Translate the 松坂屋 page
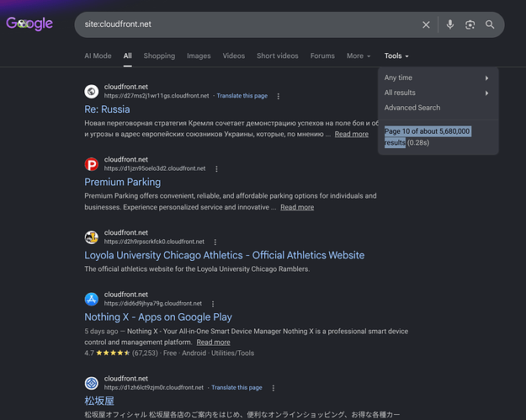The width and height of the screenshot is (526, 420). 236,388
